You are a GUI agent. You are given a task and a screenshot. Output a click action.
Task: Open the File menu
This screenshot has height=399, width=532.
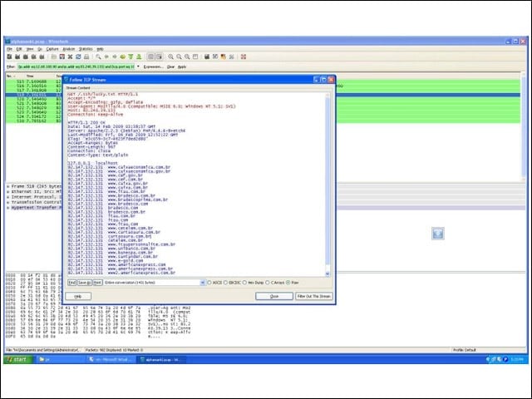[x=9, y=49]
